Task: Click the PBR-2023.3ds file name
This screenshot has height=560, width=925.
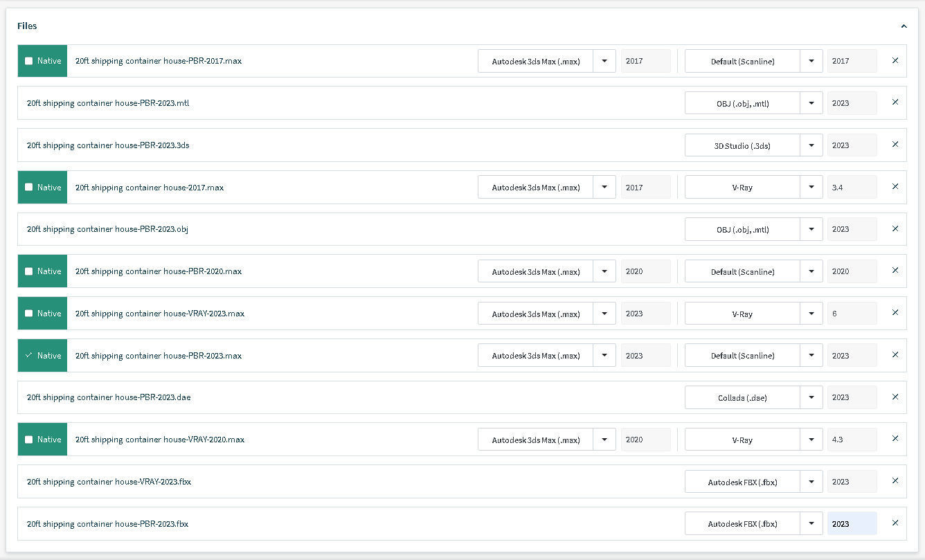Action: click(x=108, y=145)
